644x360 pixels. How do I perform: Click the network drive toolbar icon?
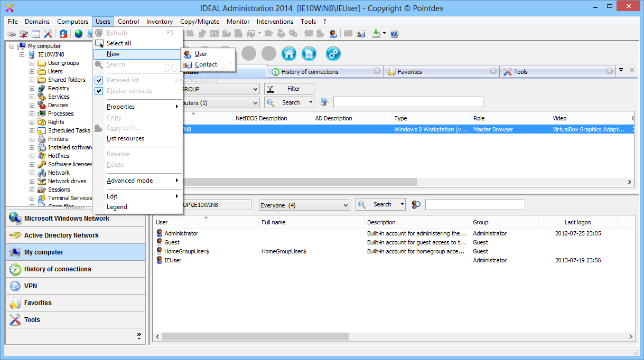[x=23, y=34]
